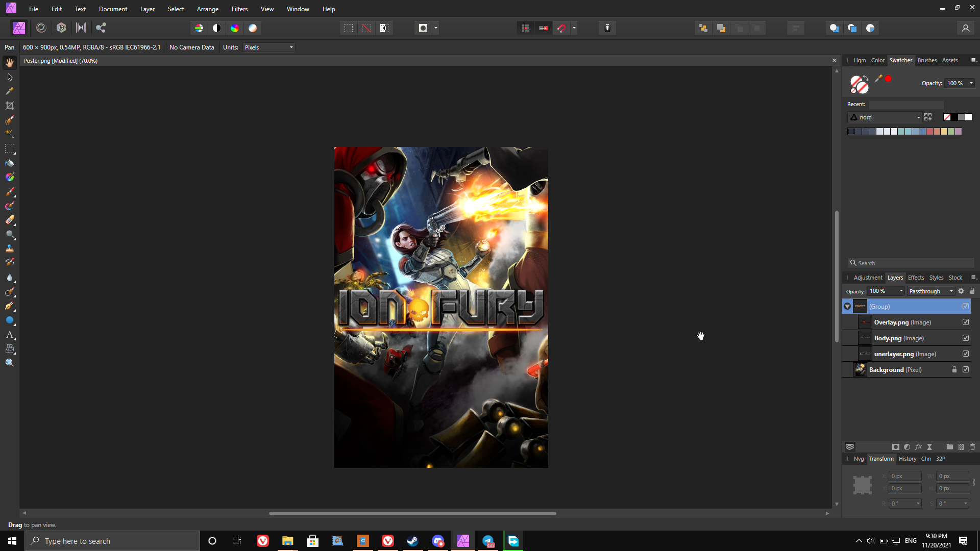
Task: Switch to the Brushes tab
Action: 927,60
